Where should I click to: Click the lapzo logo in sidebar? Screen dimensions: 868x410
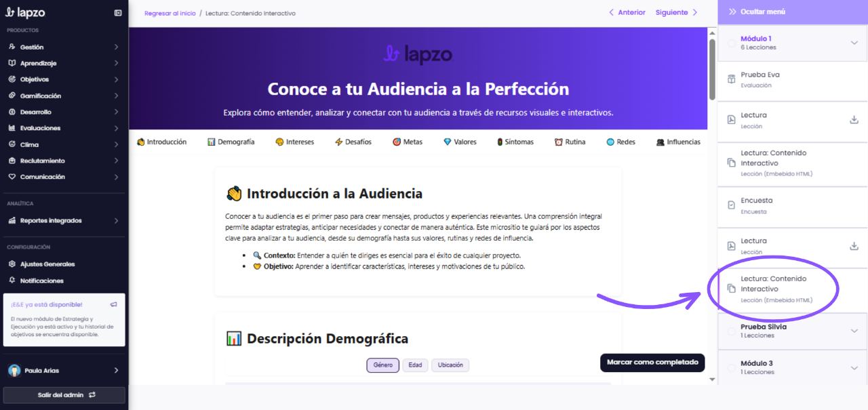click(26, 13)
